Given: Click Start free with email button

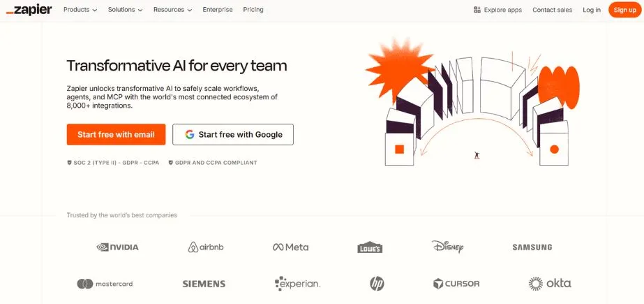Looking at the screenshot, I should click(117, 134).
